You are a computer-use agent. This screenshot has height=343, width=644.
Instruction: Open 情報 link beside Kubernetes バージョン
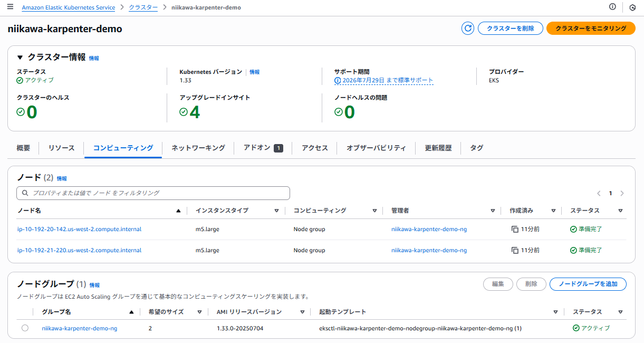pos(254,72)
